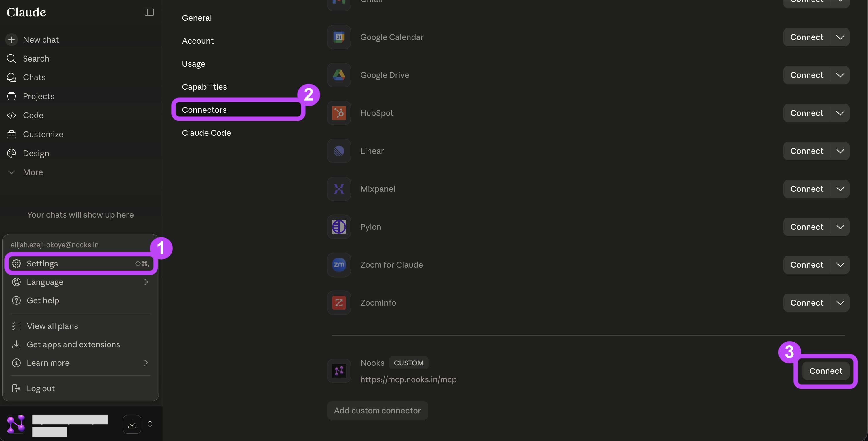
Task: Open the Claude Code settings tab
Action: pos(206,133)
